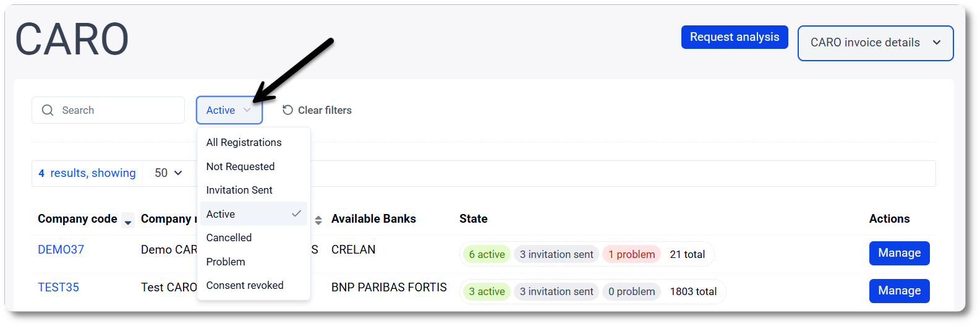Open the Active status filter dropdown
The width and height of the screenshot is (980, 326).
coord(229,110)
